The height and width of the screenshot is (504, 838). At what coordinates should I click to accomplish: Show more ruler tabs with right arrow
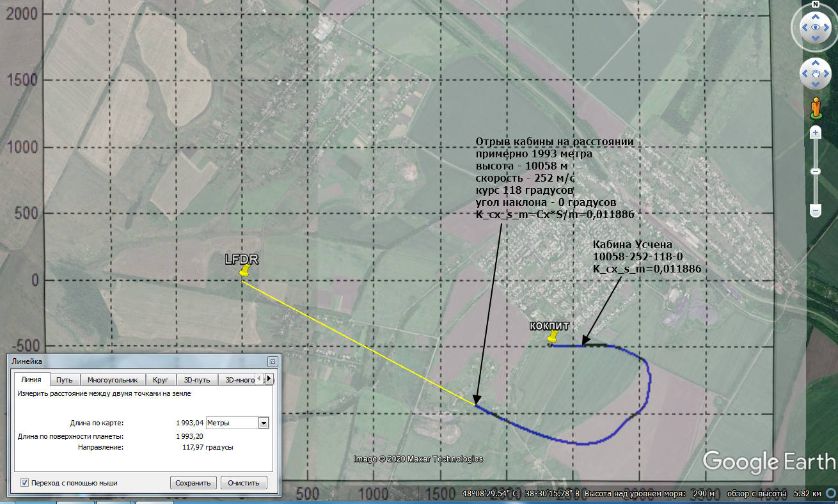[269, 379]
